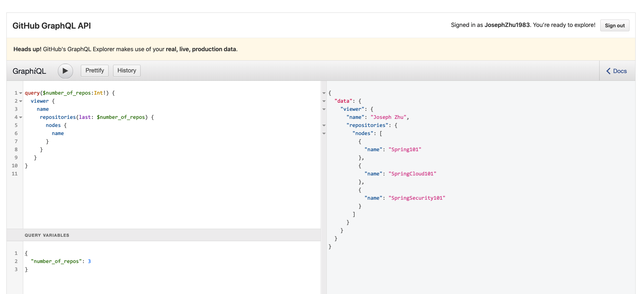The height and width of the screenshot is (294, 644).
Task: Click the "SpringCloud101" result value
Action: (x=412, y=174)
